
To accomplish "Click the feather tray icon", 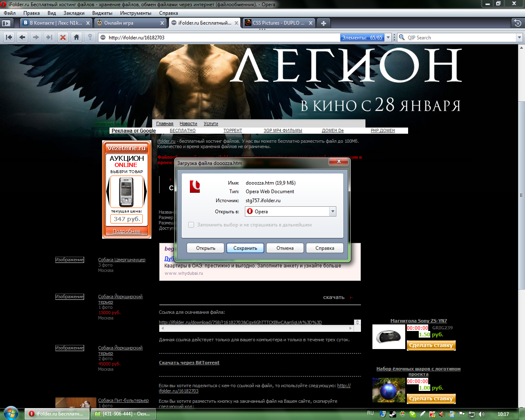I will pyautogui.click(x=422, y=414).
